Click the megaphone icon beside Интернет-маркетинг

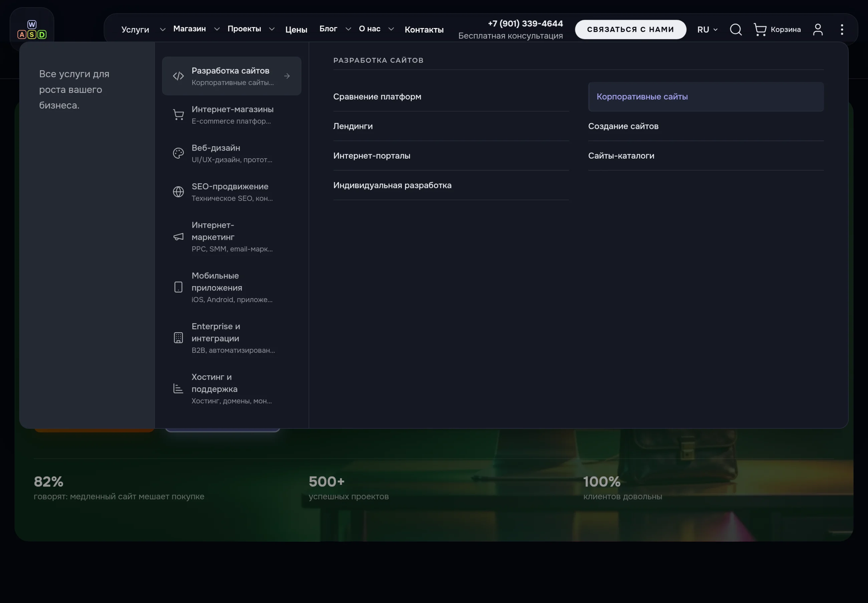[x=178, y=236]
